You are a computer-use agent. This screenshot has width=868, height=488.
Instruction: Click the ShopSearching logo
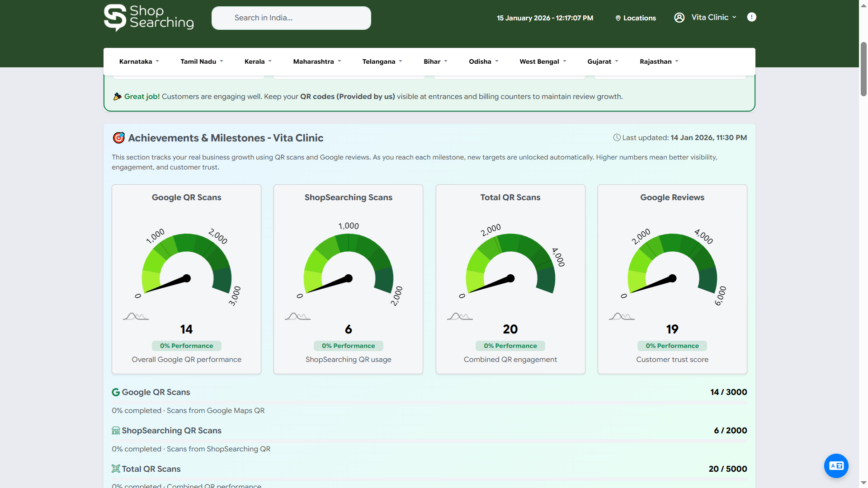(149, 18)
